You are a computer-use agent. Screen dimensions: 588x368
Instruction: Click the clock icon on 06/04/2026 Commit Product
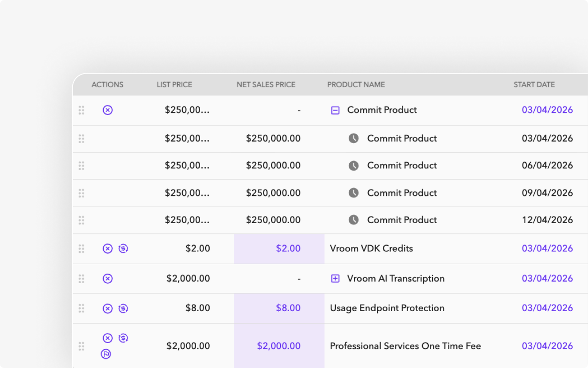click(x=354, y=166)
